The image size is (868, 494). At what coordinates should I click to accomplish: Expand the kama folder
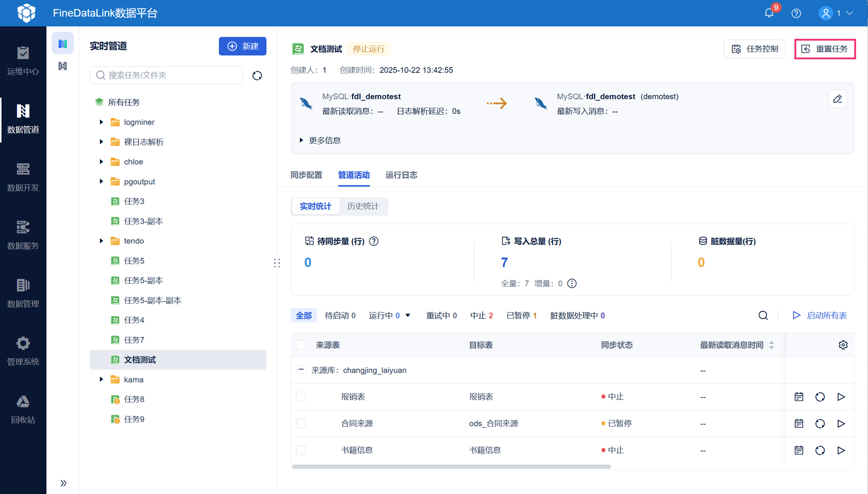[101, 379]
